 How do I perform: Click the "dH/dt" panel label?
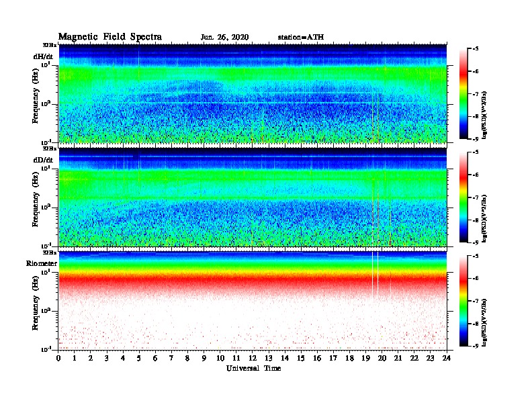click(43, 56)
